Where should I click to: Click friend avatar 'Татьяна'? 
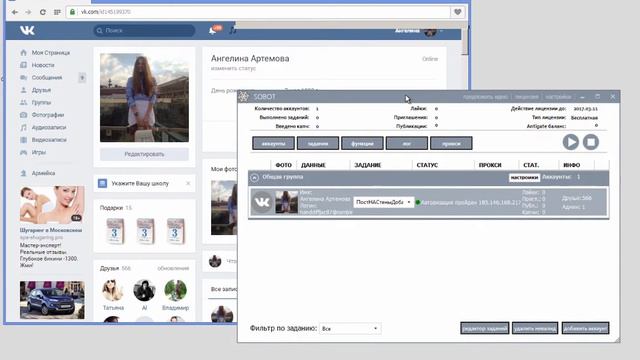(113, 290)
